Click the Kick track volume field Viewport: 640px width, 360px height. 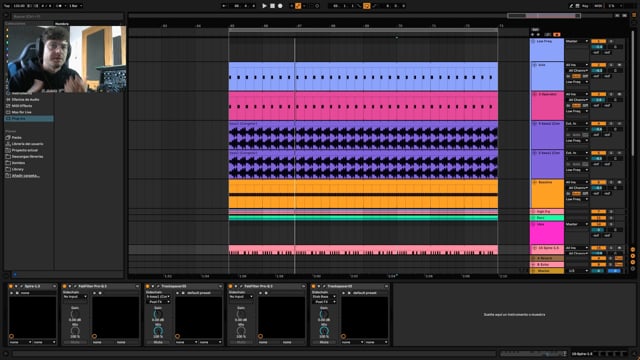[x=598, y=71]
